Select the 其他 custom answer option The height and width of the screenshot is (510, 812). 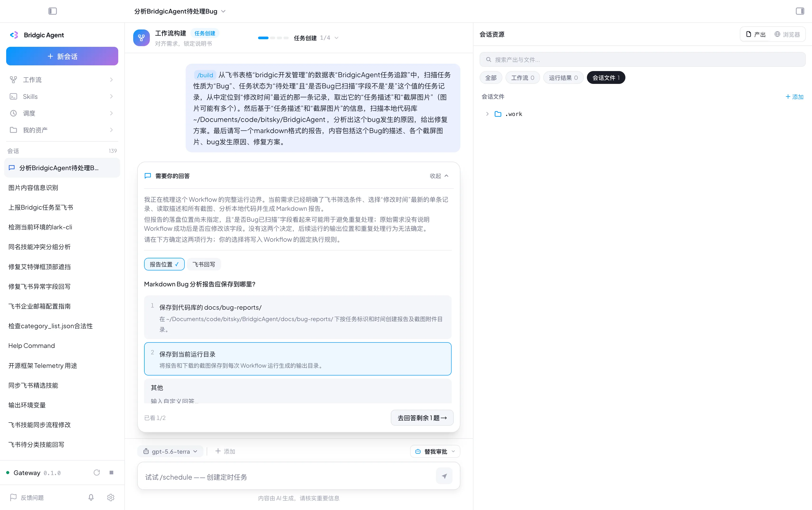tap(297, 391)
